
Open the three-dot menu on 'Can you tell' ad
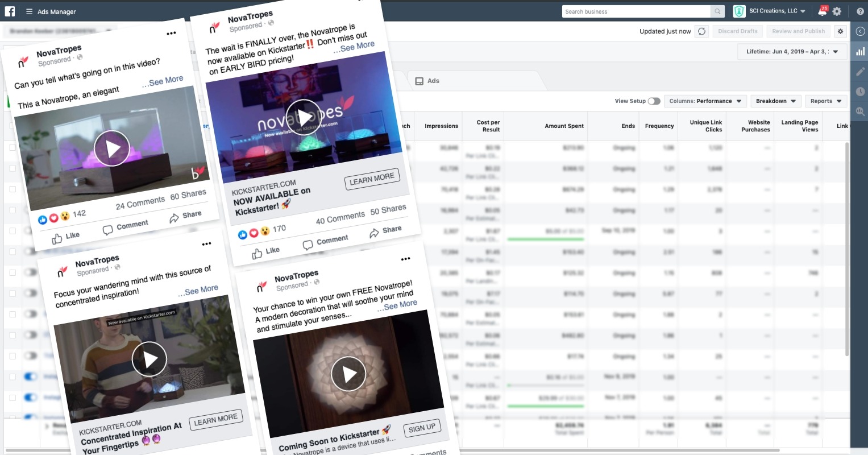171,34
